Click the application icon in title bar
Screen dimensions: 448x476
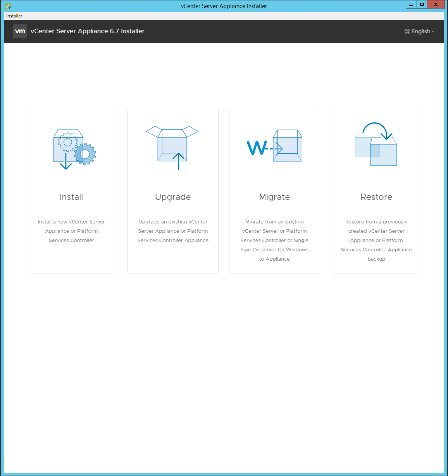coord(8,6)
